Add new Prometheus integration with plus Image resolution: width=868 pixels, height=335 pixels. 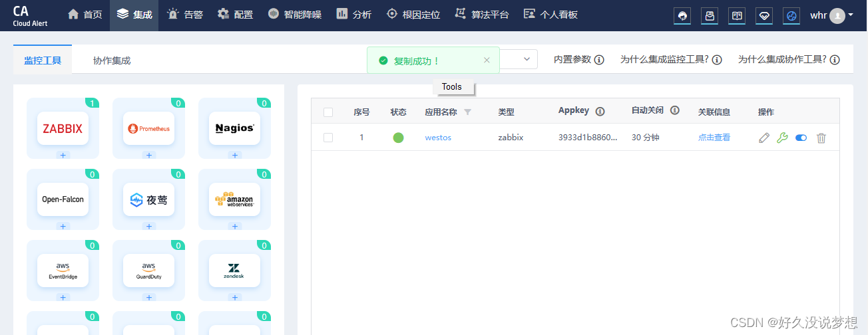tap(149, 155)
